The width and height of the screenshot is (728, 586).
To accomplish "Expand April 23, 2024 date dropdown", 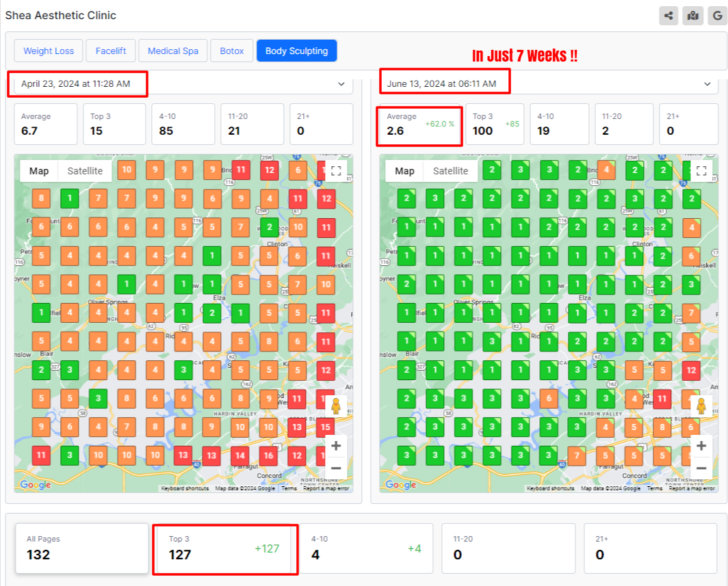I will (x=183, y=84).
